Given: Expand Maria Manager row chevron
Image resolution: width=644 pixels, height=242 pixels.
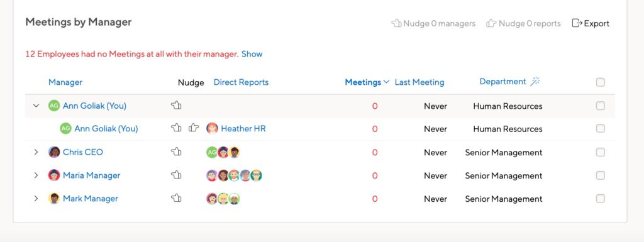Looking at the screenshot, I should pyautogui.click(x=36, y=175).
